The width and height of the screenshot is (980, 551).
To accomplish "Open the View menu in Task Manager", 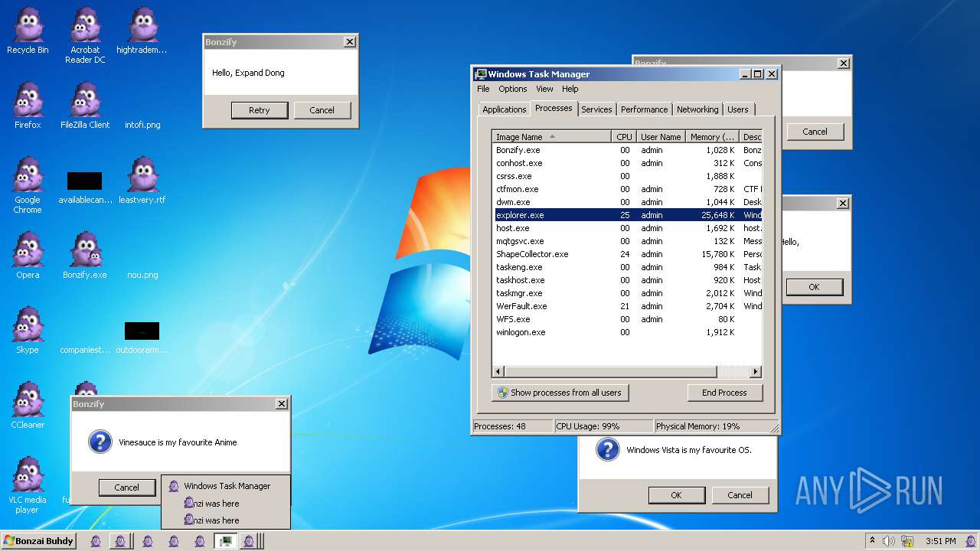I will pyautogui.click(x=544, y=89).
